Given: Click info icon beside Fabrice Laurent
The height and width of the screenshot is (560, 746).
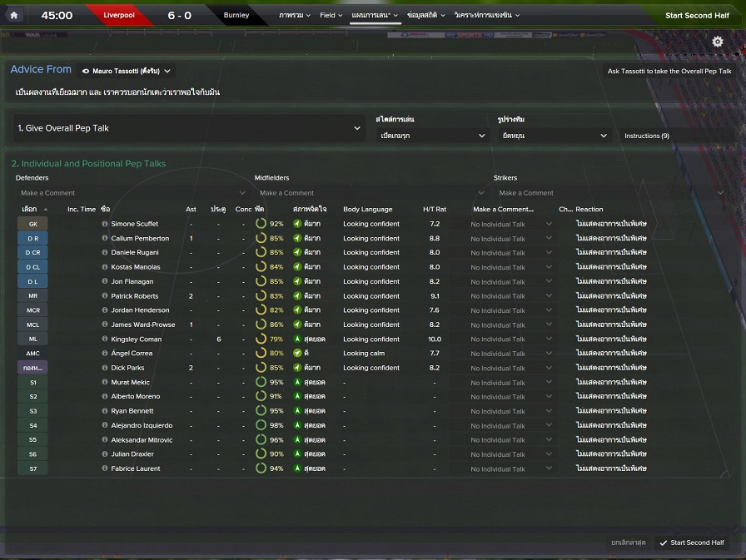Looking at the screenshot, I should [105, 468].
